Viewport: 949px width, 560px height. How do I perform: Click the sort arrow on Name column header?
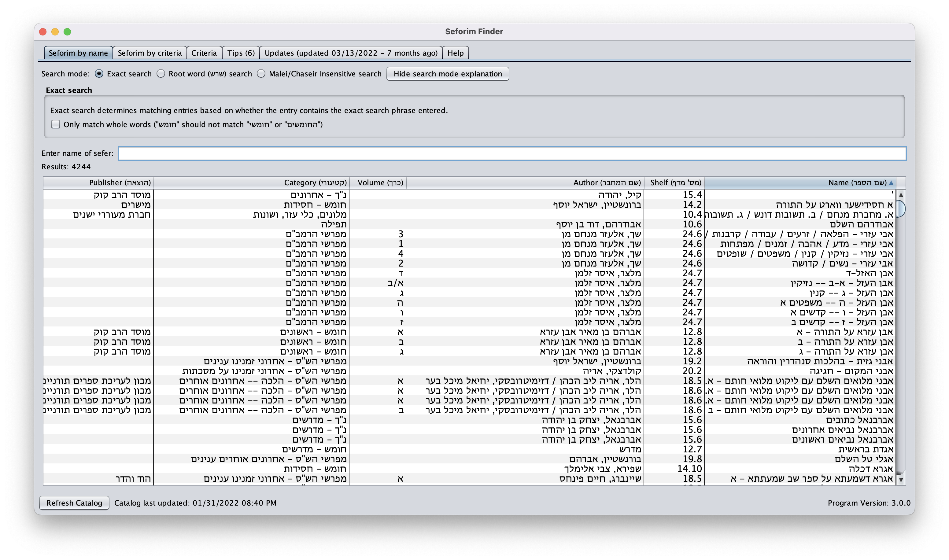[x=891, y=182]
